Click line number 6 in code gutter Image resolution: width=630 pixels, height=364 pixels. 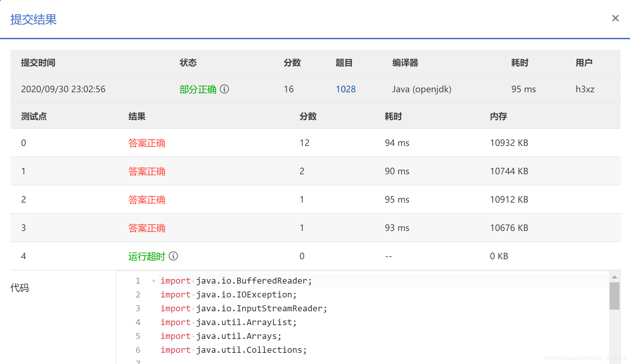138,350
